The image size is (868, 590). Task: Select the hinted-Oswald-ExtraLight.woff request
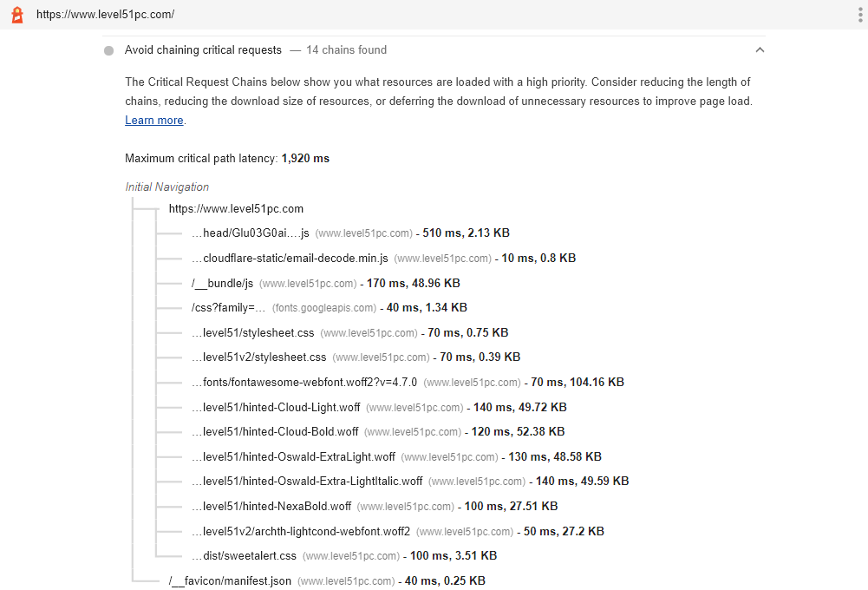point(293,457)
